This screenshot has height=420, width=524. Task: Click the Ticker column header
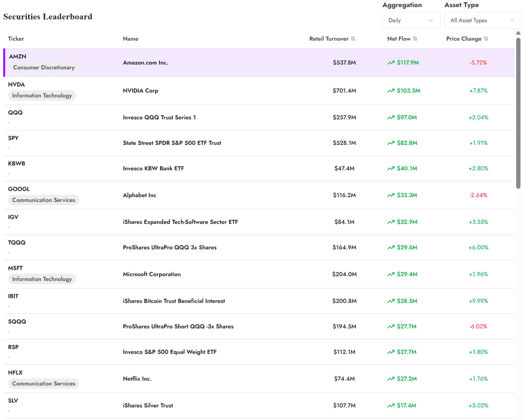16,39
